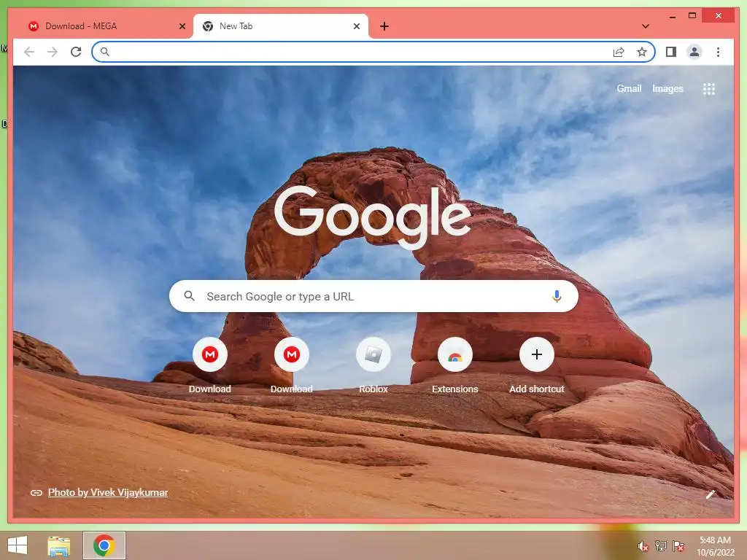The height and width of the screenshot is (560, 747).
Task: Click the Add shortcut plus button
Action: pyautogui.click(x=537, y=355)
